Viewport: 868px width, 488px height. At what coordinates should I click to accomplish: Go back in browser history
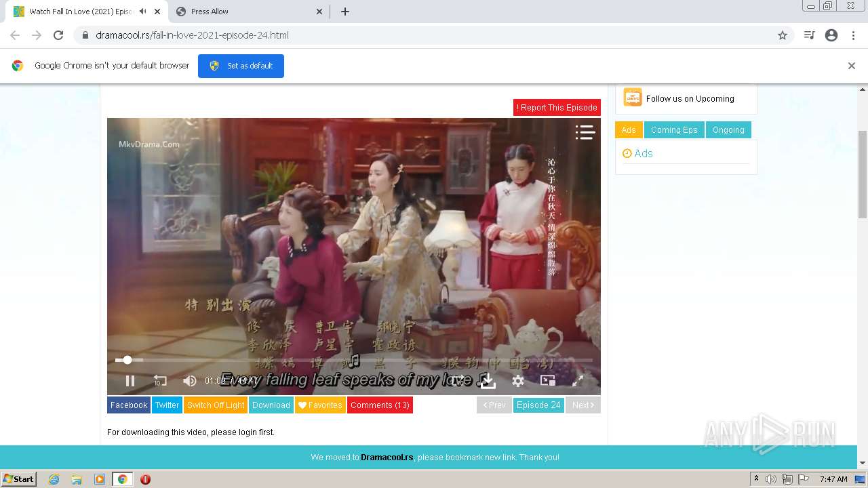pyautogui.click(x=15, y=35)
